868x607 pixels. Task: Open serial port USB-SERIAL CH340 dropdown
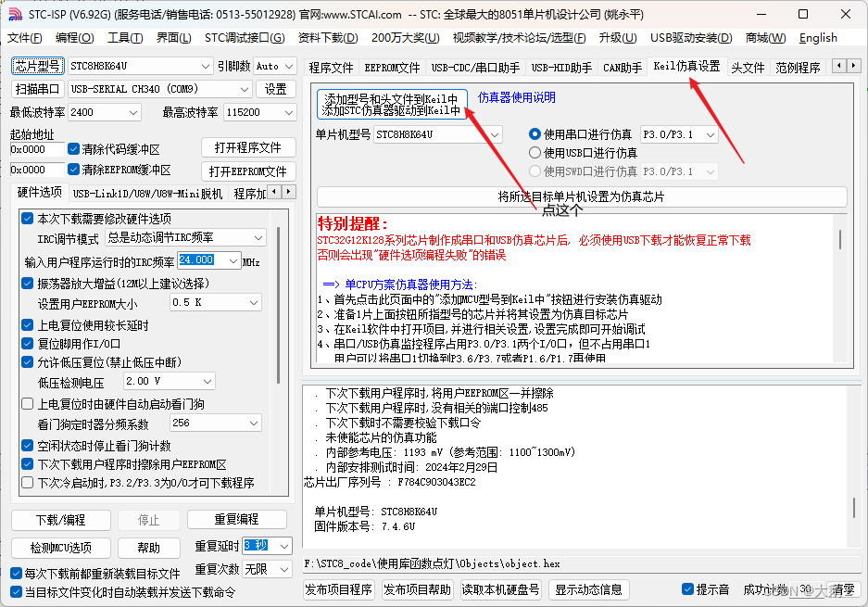click(x=159, y=89)
